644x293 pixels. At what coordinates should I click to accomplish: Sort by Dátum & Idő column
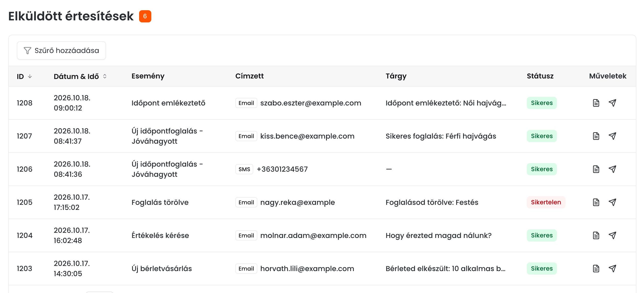80,76
